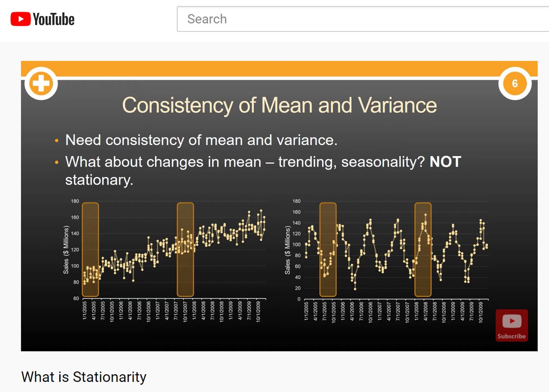Click right chart's Sales ($ Millions) axis label
This screenshot has height=392, width=549.
click(x=288, y=250)
